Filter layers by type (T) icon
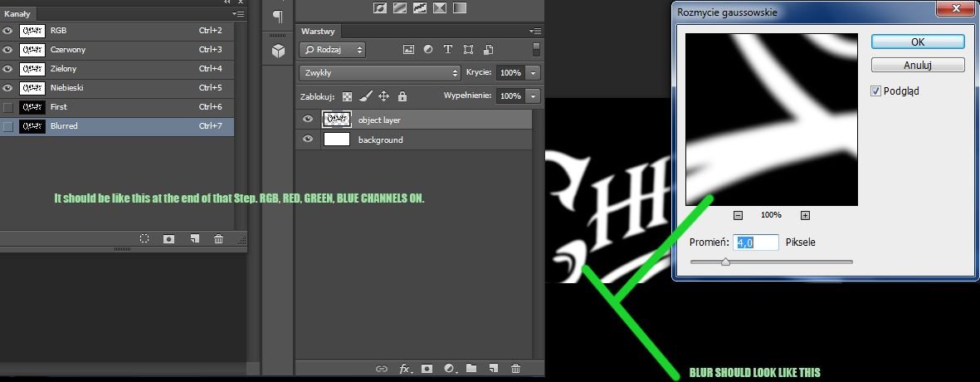980x382 pixels. [x=447, y=49]
